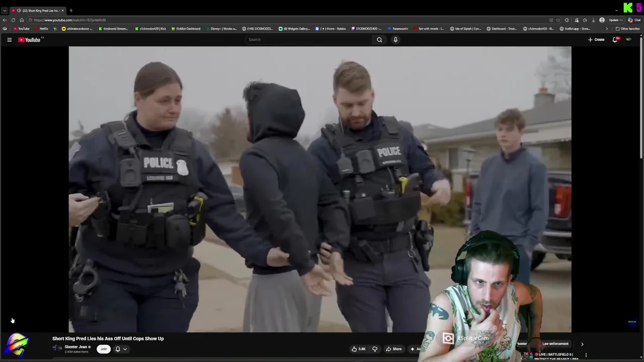Click inside YouTube search field
This screenshot has height=362, width=644.
pos(308,40)
